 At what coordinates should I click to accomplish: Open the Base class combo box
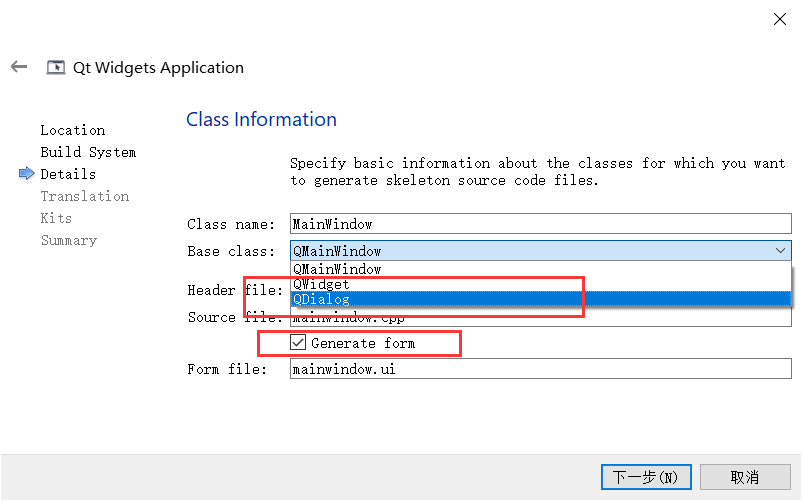tap(540, 251)
